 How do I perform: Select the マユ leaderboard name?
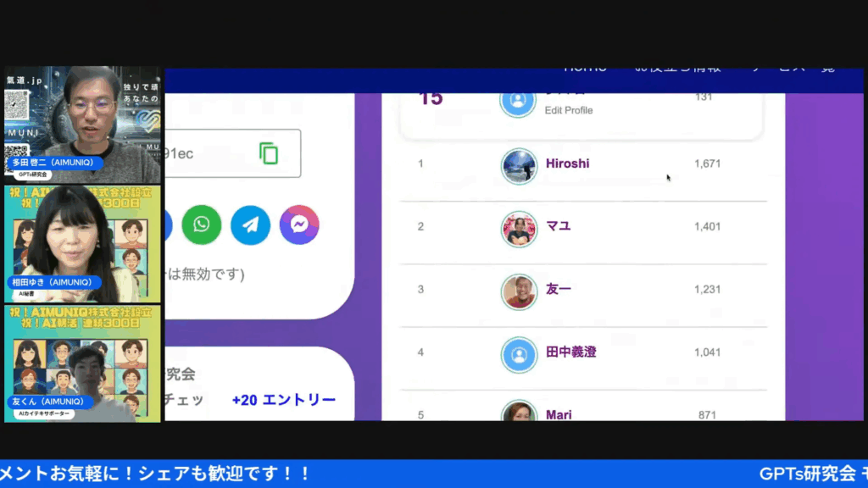(x=558, y=225)
